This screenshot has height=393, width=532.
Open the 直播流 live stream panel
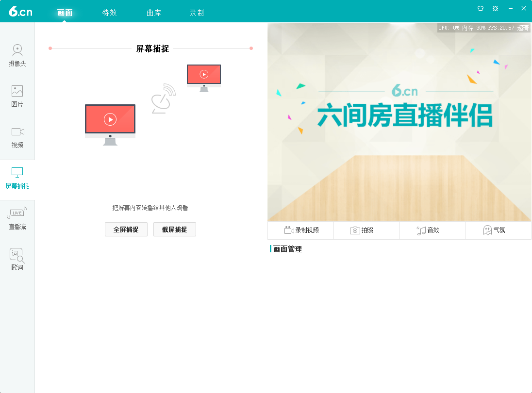[17, 219]
